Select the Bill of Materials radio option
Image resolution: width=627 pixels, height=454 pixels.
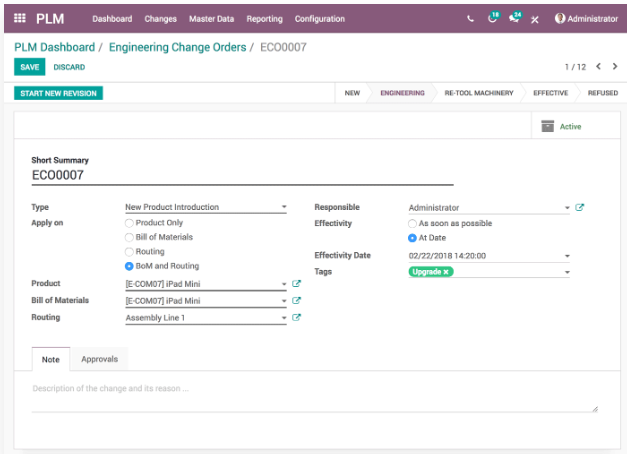129,237
